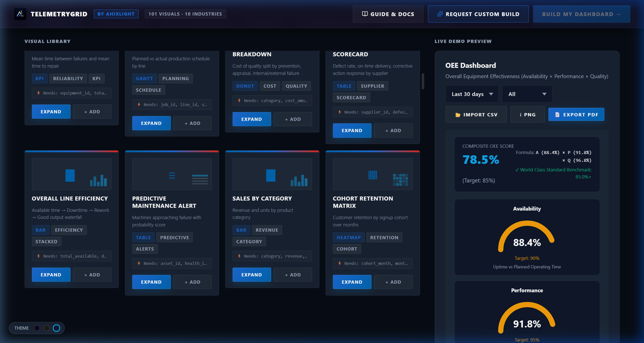Click the ALERTS tag
Image resolution: width=644 pixels, height=343 pixels.
coord(145,249)
